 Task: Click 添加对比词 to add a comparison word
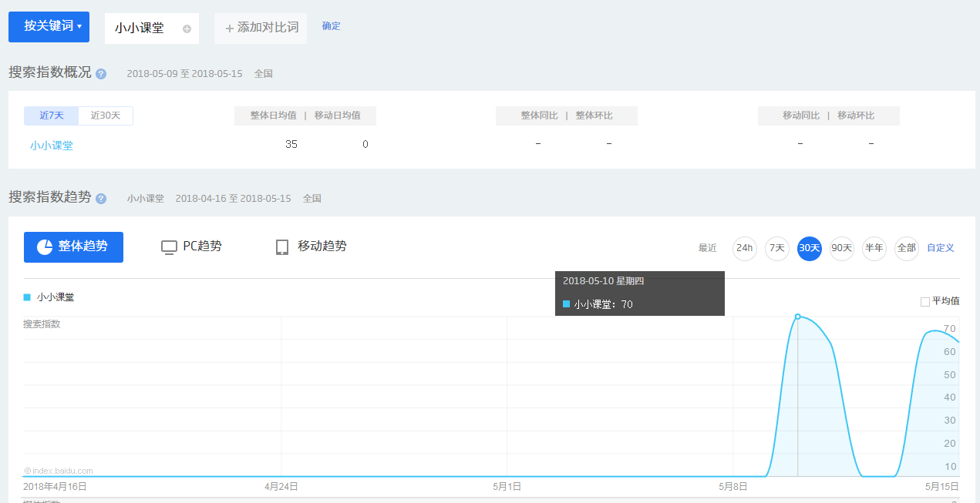coord(261,28)
